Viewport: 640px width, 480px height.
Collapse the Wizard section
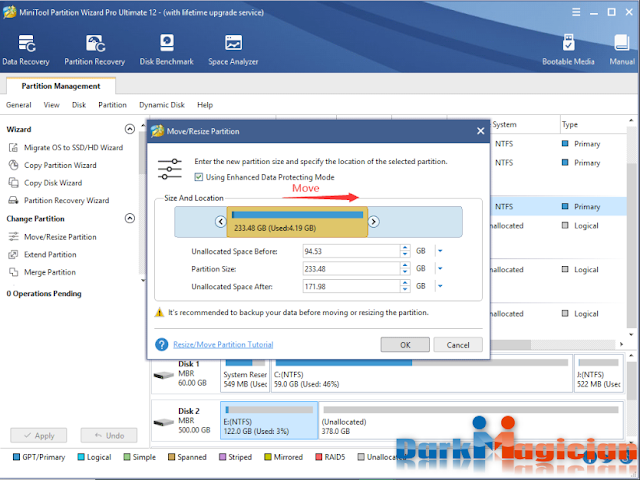(x=129, y=129)
